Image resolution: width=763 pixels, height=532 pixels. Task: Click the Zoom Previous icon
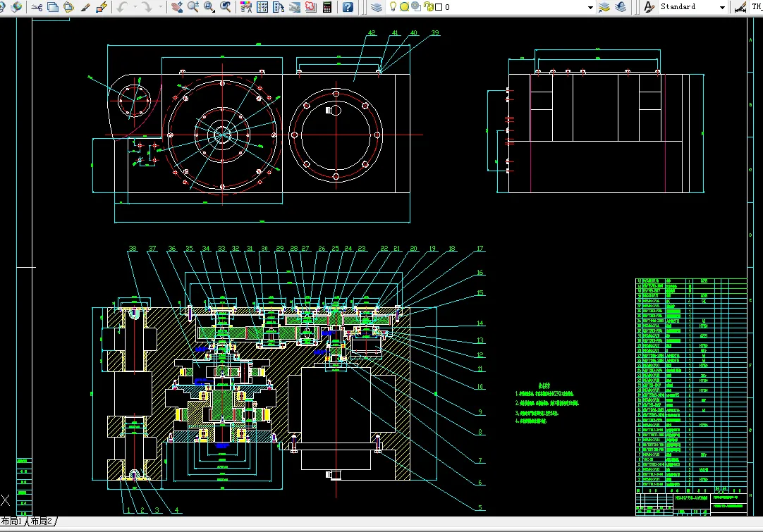[x=225, y=7]
